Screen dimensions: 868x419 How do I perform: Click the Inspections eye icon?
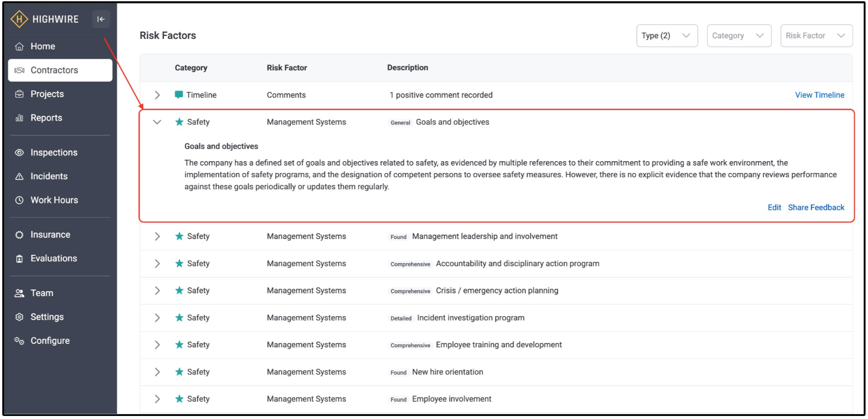pos(19,152)
